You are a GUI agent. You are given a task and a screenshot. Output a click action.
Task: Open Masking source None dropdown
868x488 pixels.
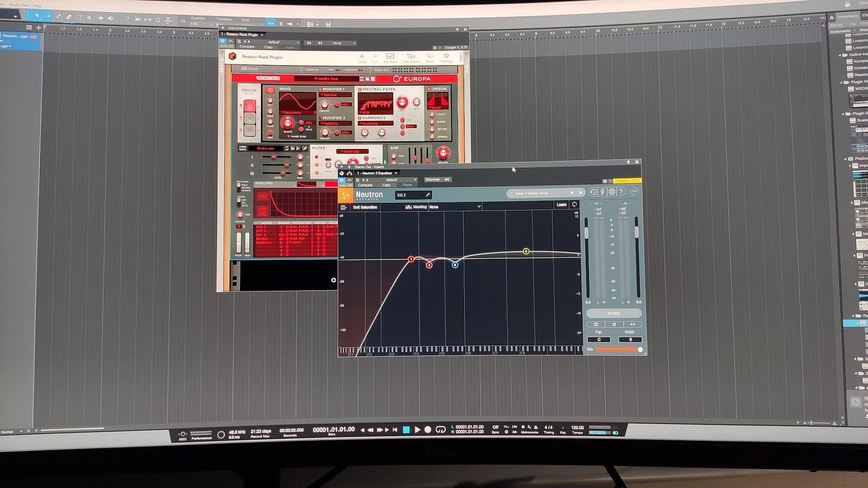click(x=455, y=206)
